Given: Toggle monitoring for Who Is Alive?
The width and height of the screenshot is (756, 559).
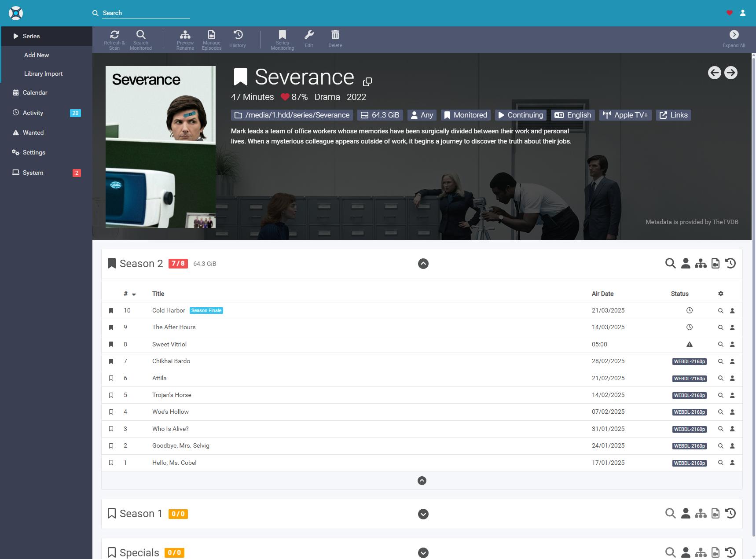Looking at the screenshot, I should (x=111, y=429).
